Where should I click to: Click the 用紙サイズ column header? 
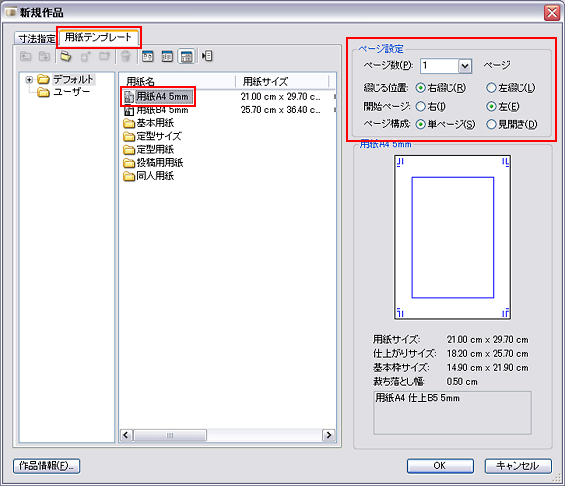[282, 81]
